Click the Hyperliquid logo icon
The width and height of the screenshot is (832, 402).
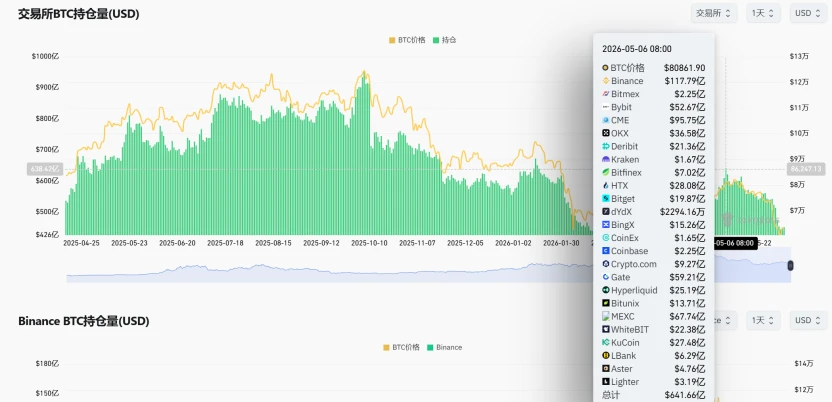click(605, 290)
